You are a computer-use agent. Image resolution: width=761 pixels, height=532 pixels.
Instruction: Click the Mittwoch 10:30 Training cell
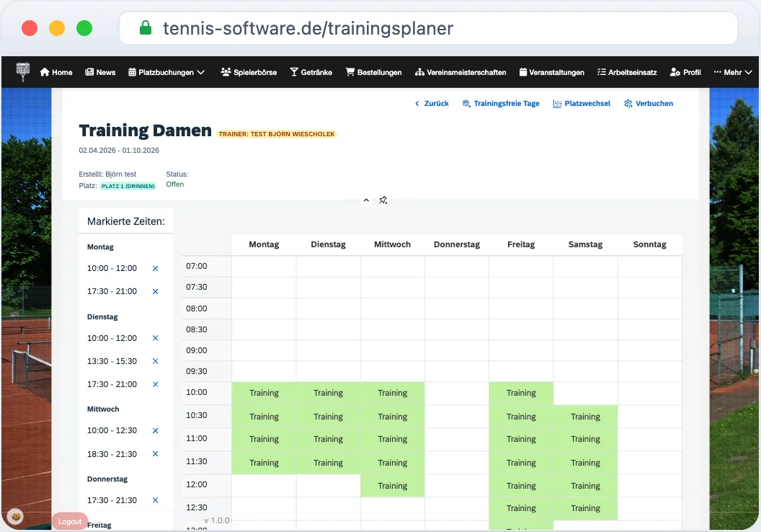pyautogui.click(x=392, y=417)
